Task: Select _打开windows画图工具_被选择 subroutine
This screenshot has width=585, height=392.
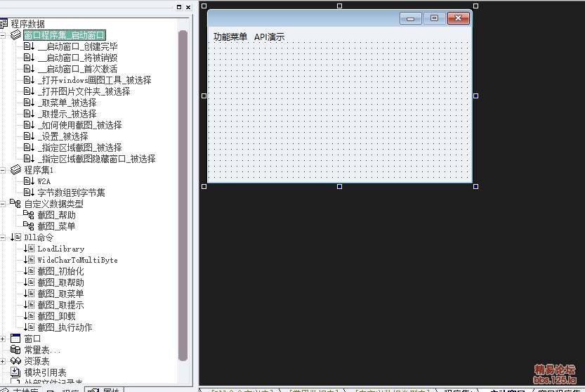Action: tap(94, 80)
